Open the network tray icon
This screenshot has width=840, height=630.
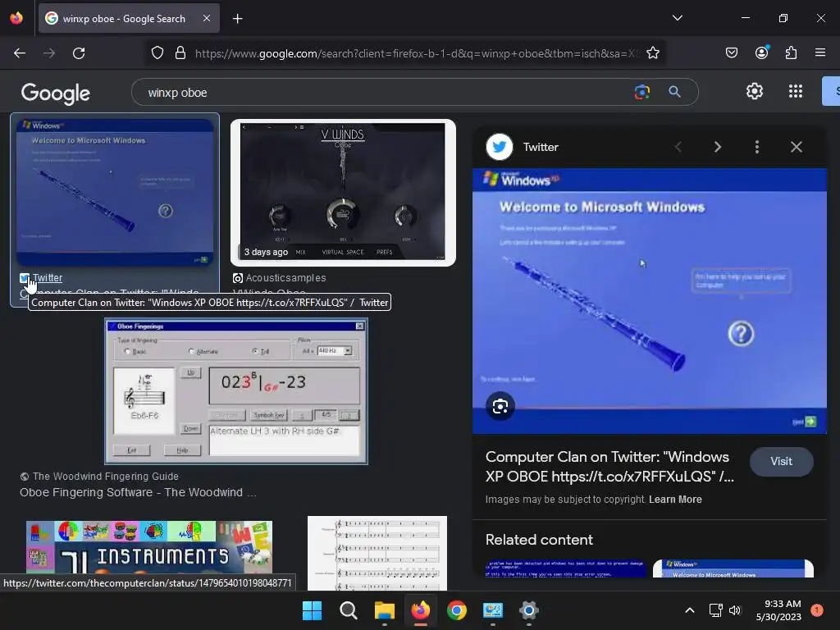715,610
